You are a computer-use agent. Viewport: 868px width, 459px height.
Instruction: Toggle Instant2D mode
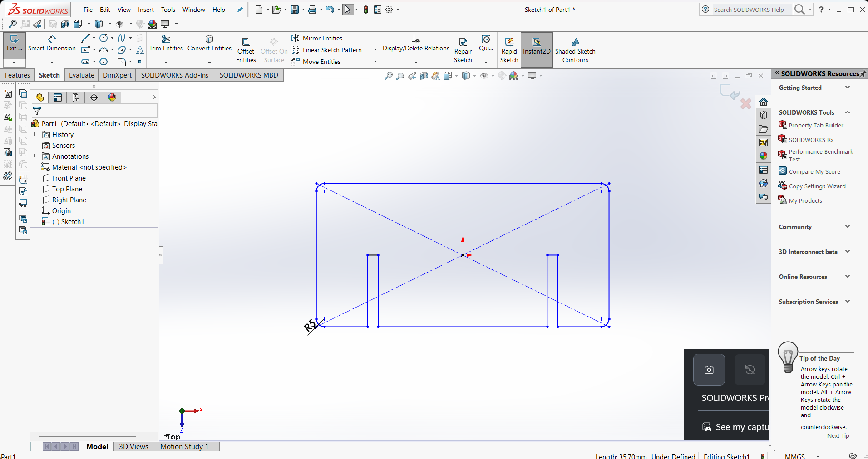537,50
